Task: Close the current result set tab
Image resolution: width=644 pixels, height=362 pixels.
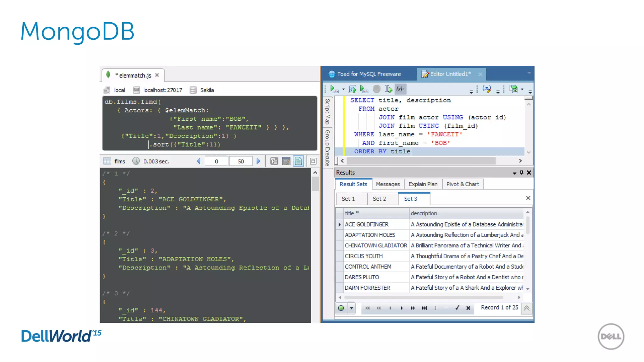Action: 528,198
